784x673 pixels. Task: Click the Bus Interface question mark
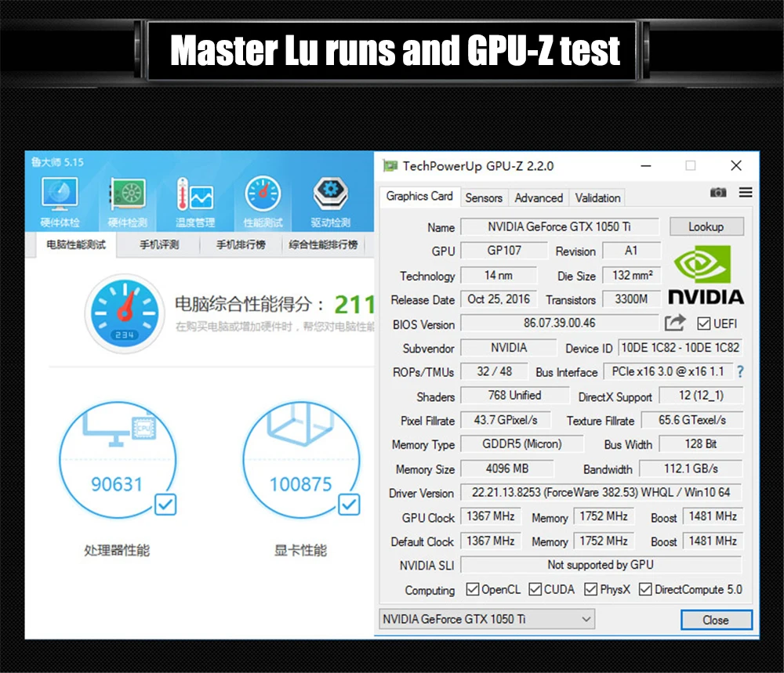click(x=741, y=371)
